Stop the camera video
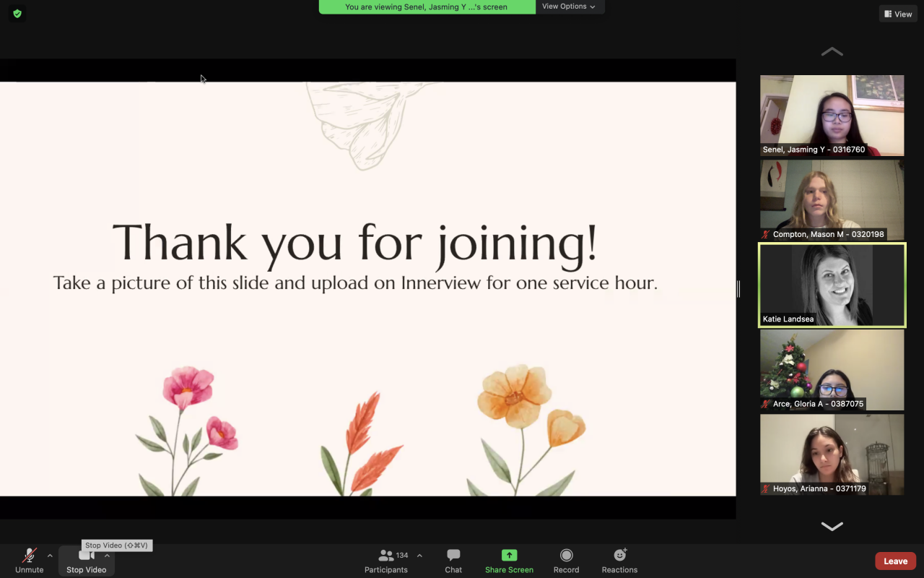The image size is (924, 578). [x=86, y=561]
